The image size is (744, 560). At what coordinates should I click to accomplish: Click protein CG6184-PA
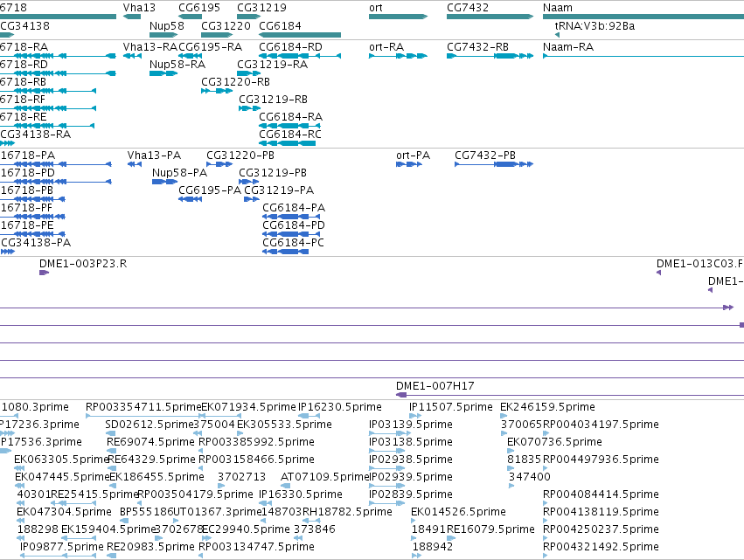[291, 217]
